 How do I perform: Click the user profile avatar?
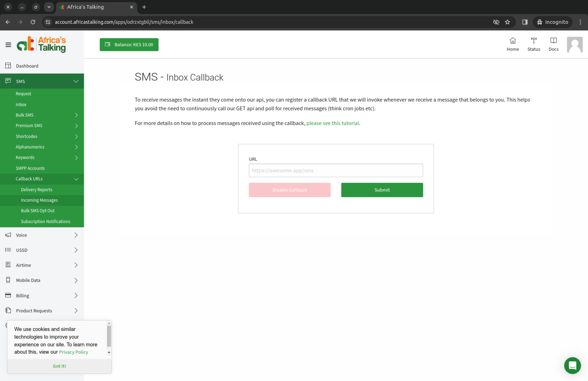click(574, 45)
